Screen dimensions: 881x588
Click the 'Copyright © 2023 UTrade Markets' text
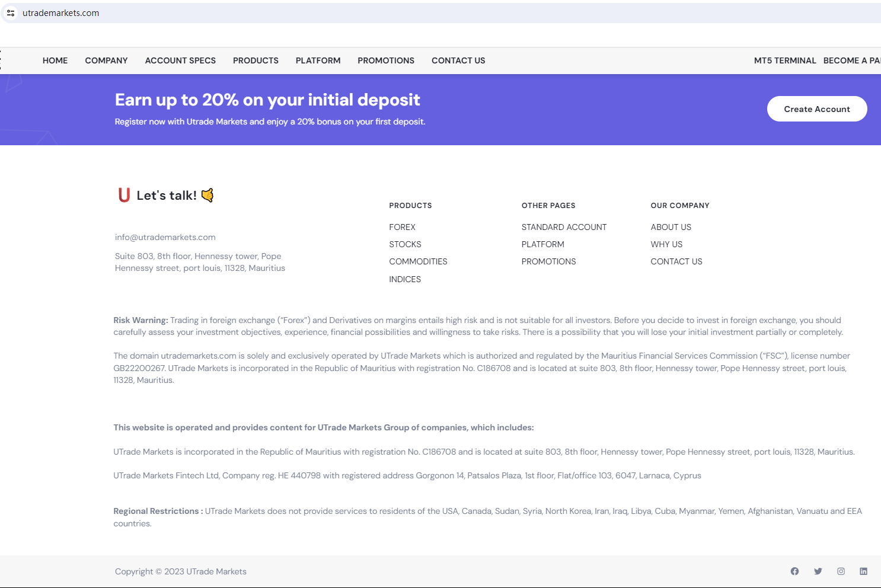pyautogui.click(x=181, y=571)
